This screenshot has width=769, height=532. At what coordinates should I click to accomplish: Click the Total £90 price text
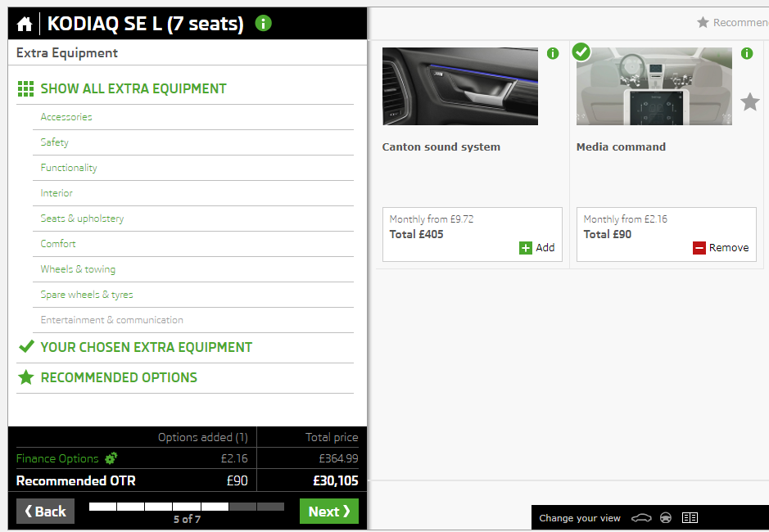(x=607, y=234)
